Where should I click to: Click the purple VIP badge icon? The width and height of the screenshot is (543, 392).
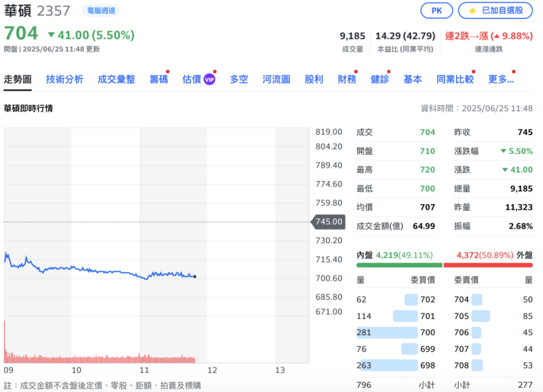pyautogui.click(x=209, y=79)
